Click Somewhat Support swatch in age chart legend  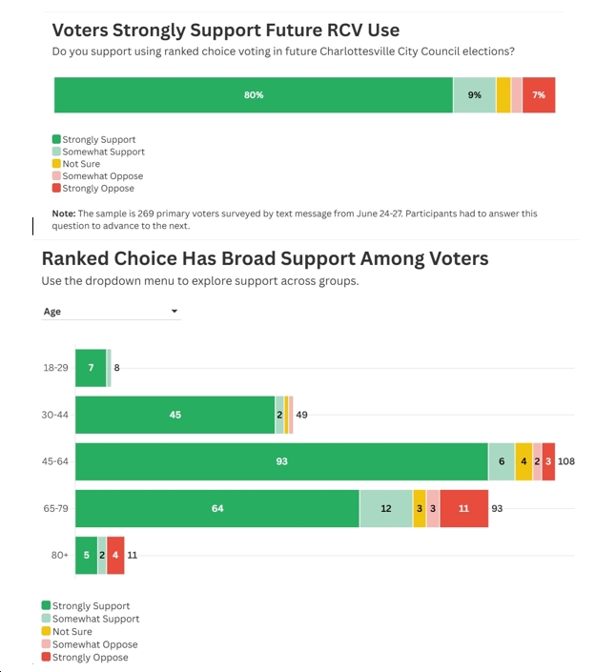point(47,619)
